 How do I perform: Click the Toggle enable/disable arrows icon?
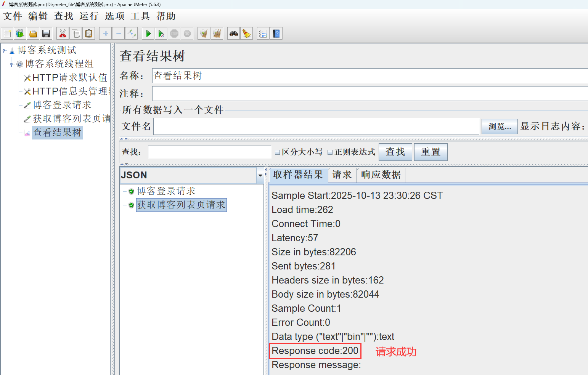(132, 34)
